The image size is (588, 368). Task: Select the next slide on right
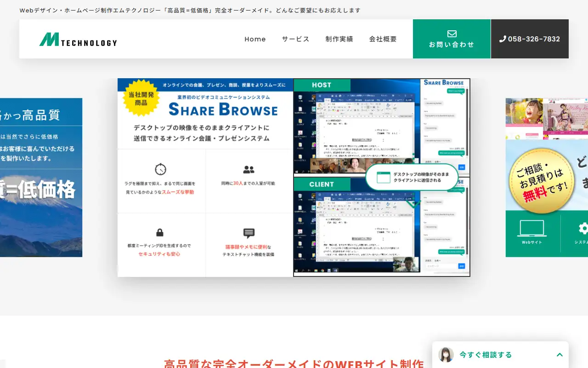(547, 178)
